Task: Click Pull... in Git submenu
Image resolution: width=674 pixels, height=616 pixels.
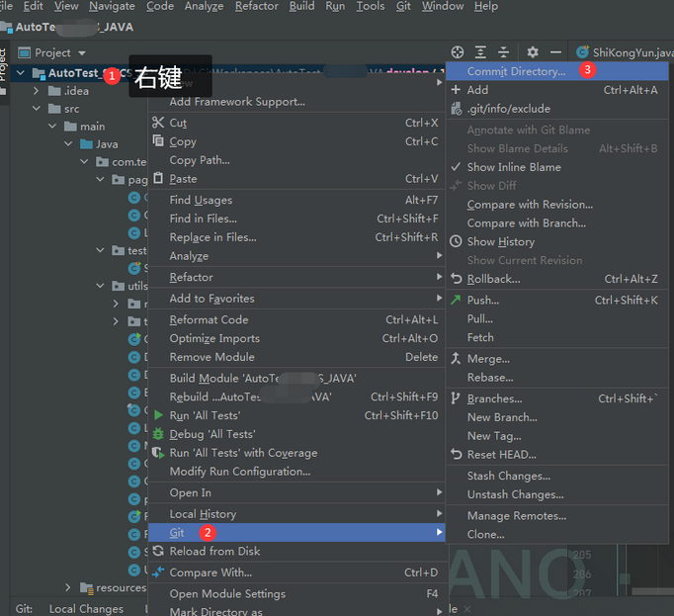Action: point(557,318)
